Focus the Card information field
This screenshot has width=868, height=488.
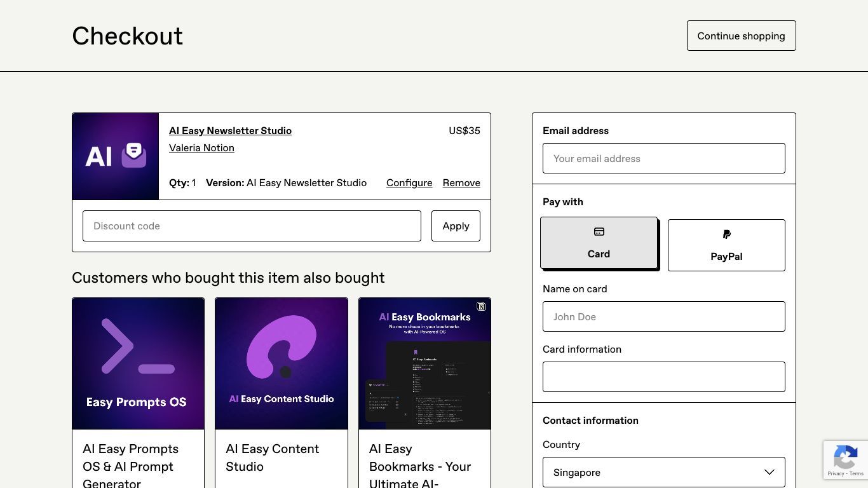coord(664,377)
